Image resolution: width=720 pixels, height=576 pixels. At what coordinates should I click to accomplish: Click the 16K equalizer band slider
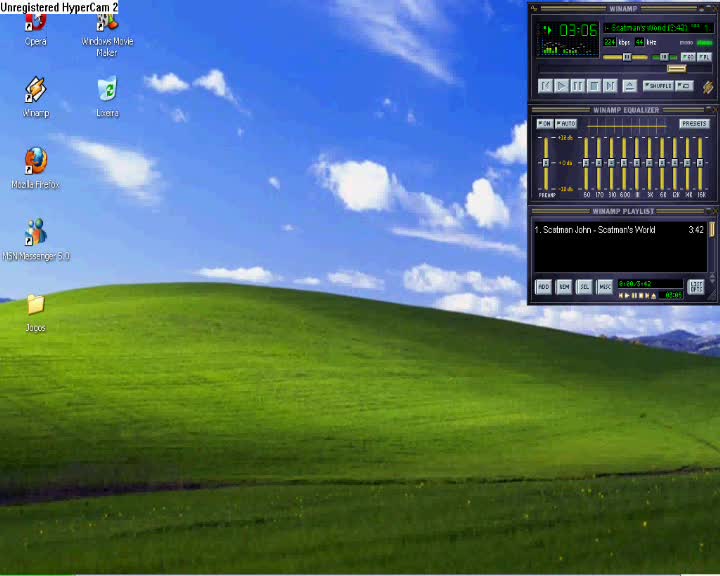[700, 163]
